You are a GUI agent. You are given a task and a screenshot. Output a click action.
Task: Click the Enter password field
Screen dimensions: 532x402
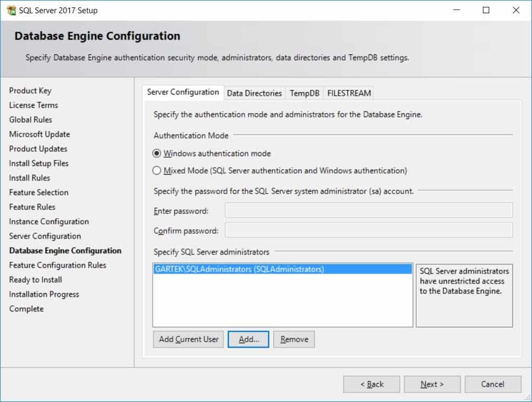[369, 211]
